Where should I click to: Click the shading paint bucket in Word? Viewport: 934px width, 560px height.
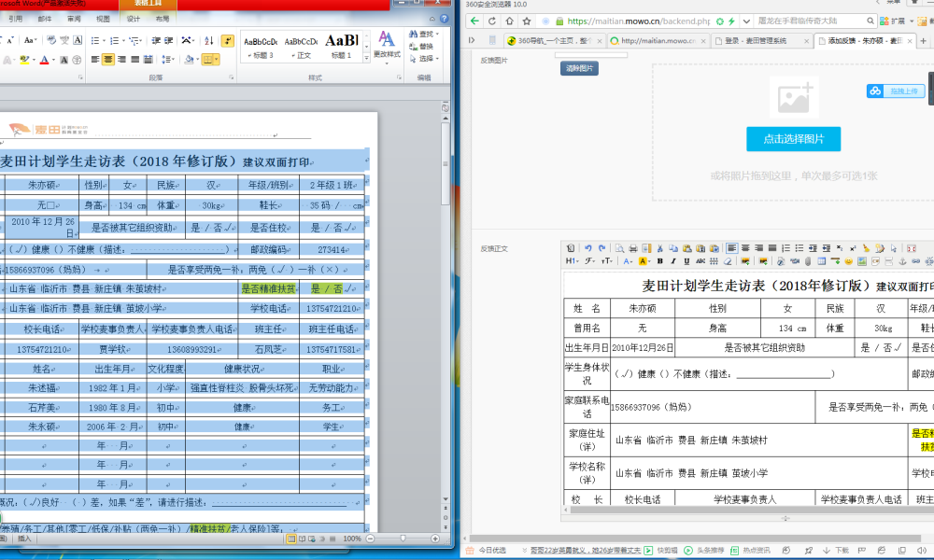coord(189,60)
